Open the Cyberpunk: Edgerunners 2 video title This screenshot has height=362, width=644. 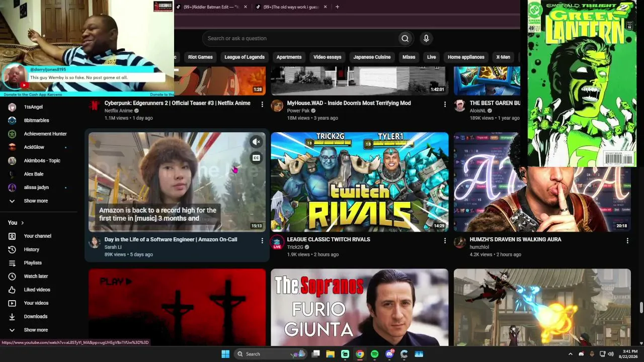point(178,103)
